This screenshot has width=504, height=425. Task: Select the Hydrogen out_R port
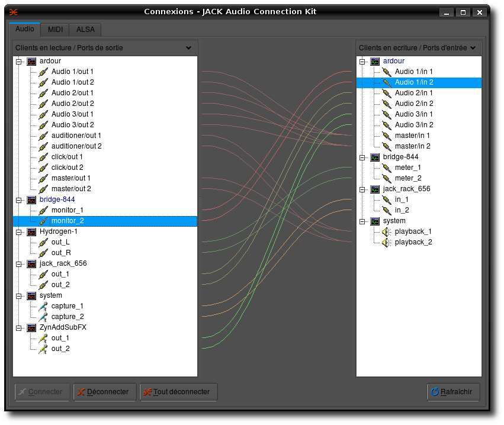[61, 253]
